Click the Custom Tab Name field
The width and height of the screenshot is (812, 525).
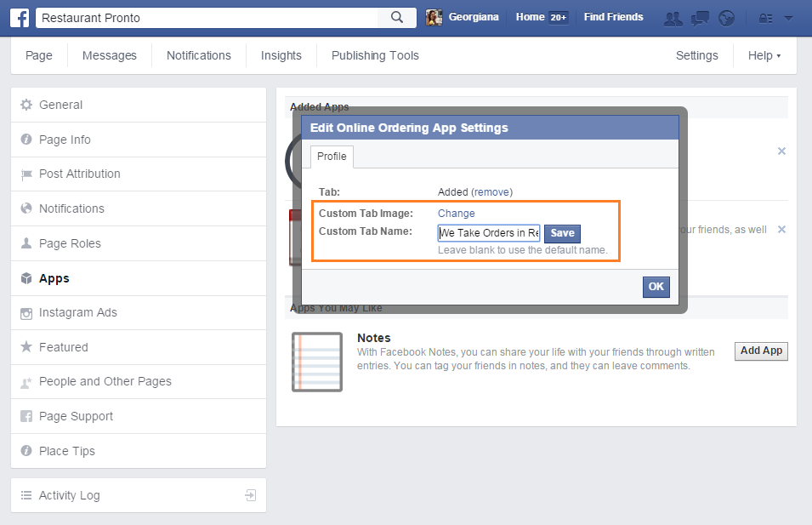coord(489,233)
